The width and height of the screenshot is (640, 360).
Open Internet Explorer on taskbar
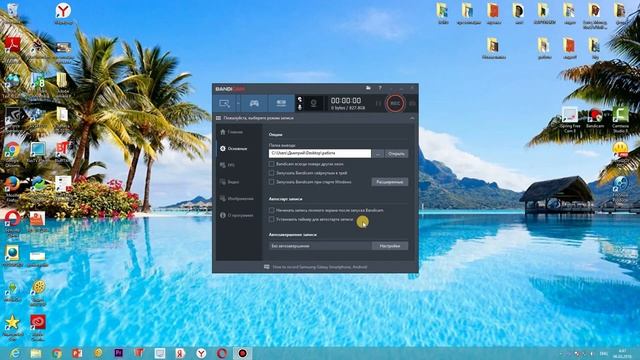(x=15, y=353)
